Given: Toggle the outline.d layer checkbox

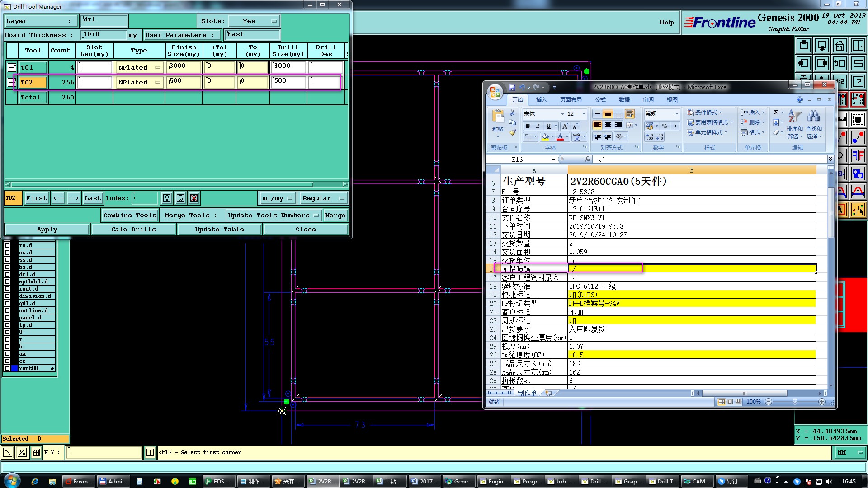Looking at the screenshot, I should 7,310.
